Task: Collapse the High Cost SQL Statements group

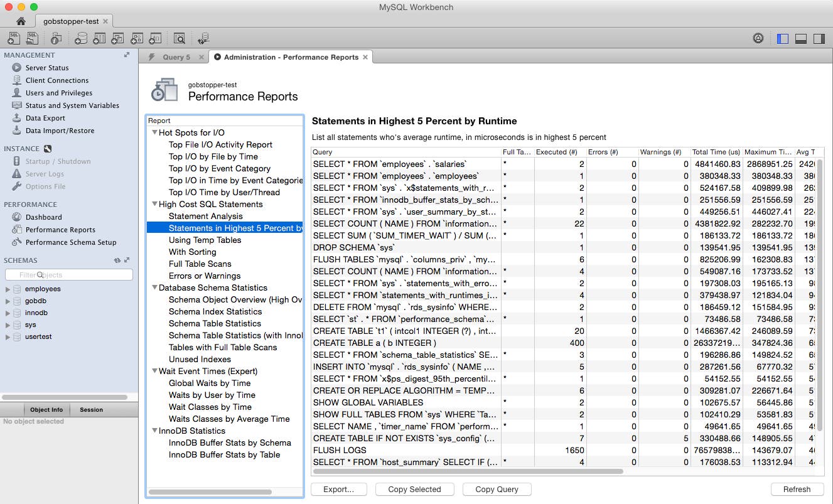Action: click(x=154, y=204)
